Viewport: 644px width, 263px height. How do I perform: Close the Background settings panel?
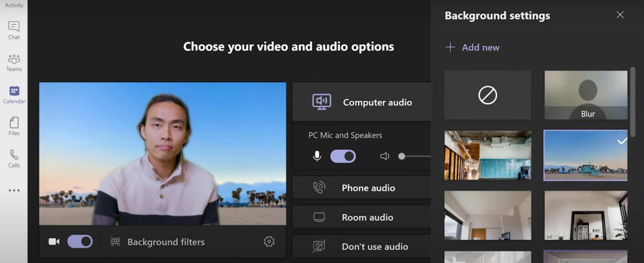pos(620,15)
